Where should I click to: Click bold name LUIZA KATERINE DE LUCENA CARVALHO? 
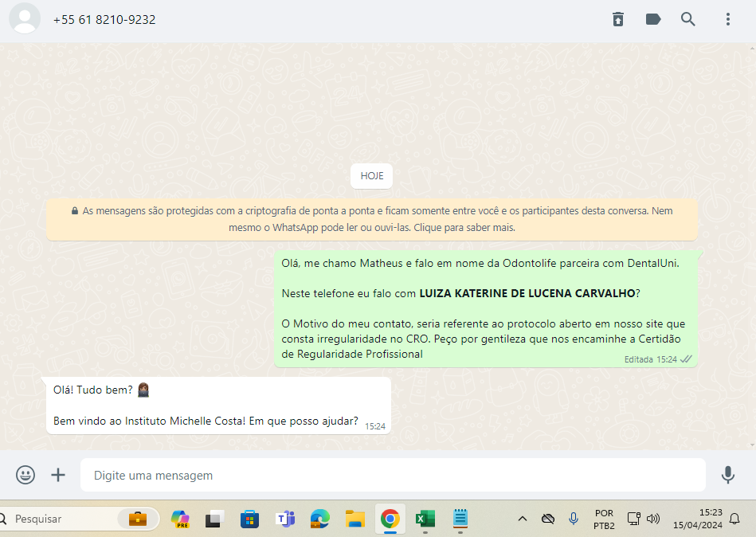[x=527, y=293]
